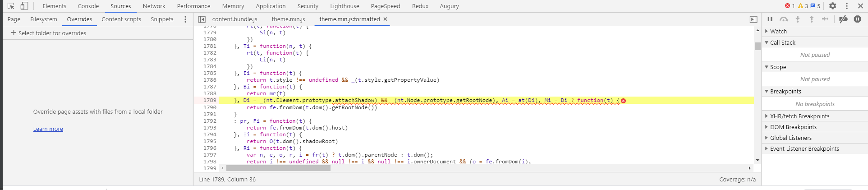Image resolution: width=868 pixels, height=190 pixels.
Task: Open the DevTools three-dot customize menu
Action: click(847, 6)
